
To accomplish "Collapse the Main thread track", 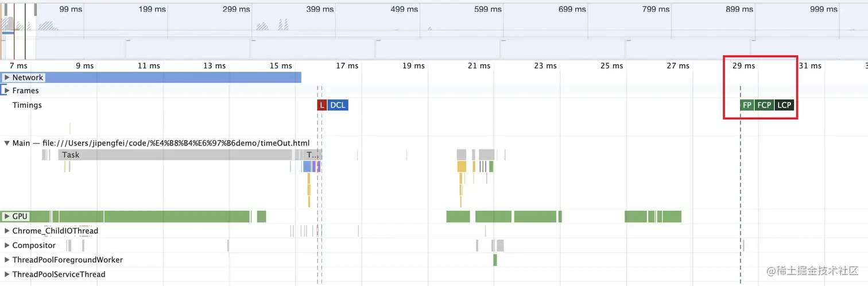I will 7,142.
